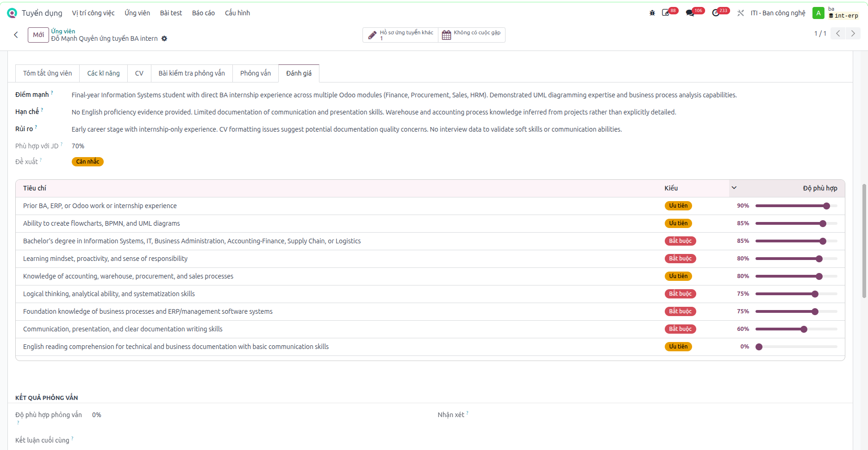Select the Logical thinking criterion row text
Viewport: 868px width, 450px height.
coord(109,294)
